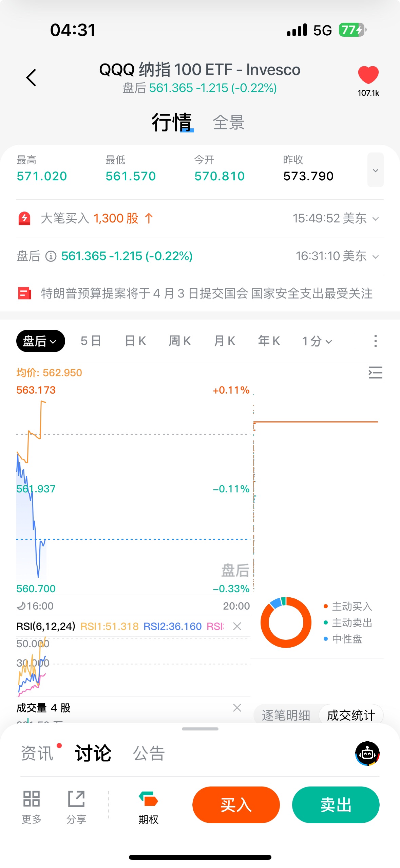Close the 成交量 volume panel
This screenshot has width=400, height=868.
(237, 707)
